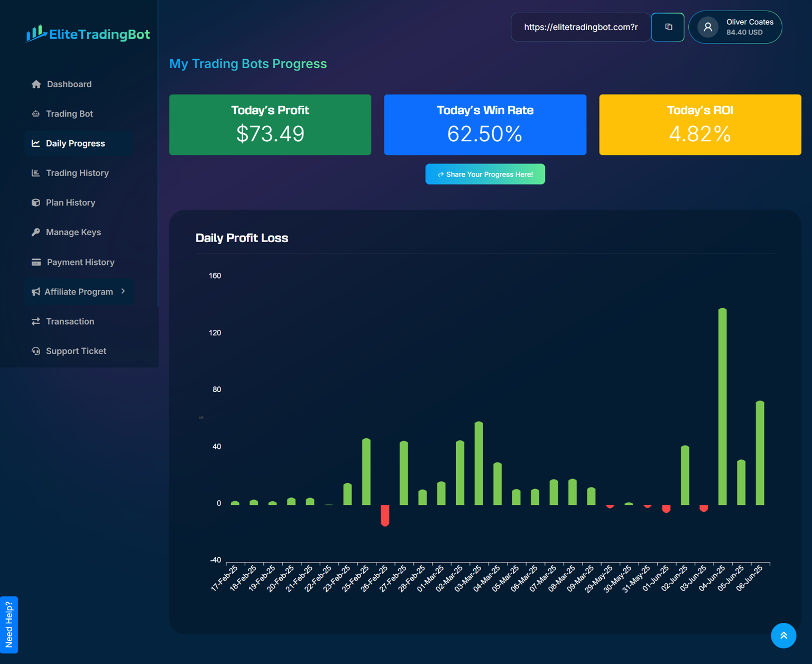
Task: Click the referral URL input field
Action: click(x=580, y=27)
